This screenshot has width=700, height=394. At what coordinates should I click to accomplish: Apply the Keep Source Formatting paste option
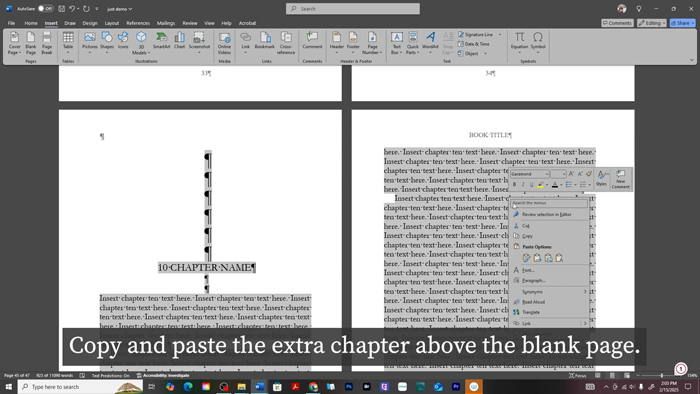[526, 258]
